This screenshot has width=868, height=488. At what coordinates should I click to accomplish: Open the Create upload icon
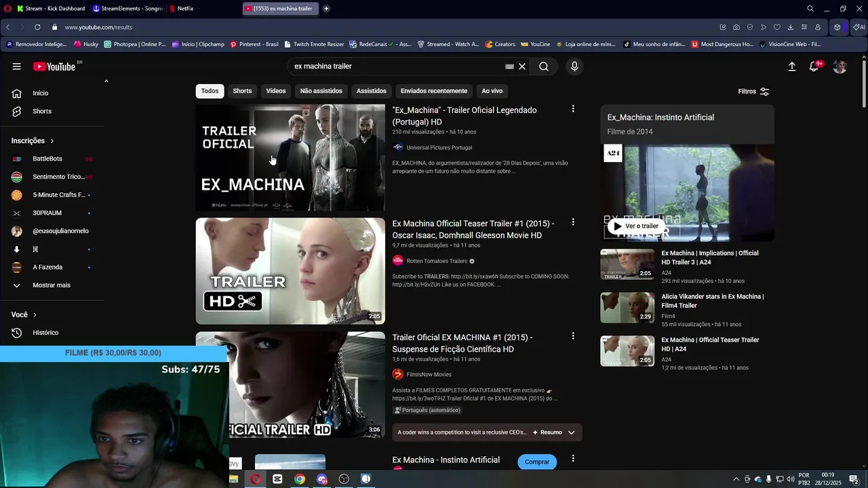[x=791, y=66]
